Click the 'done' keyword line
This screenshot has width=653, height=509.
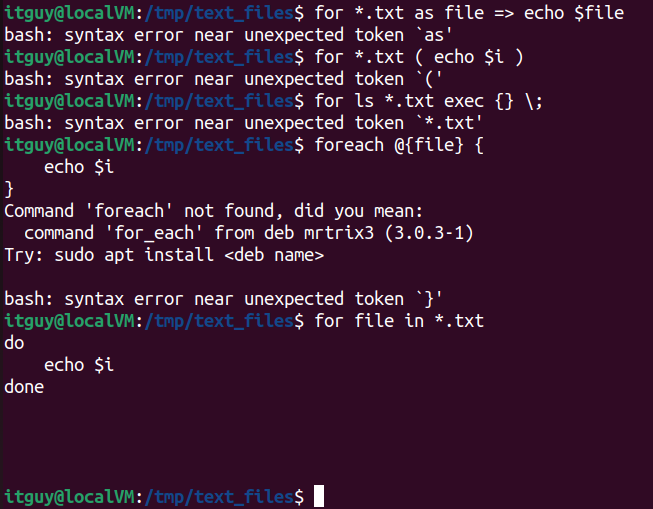24,387
